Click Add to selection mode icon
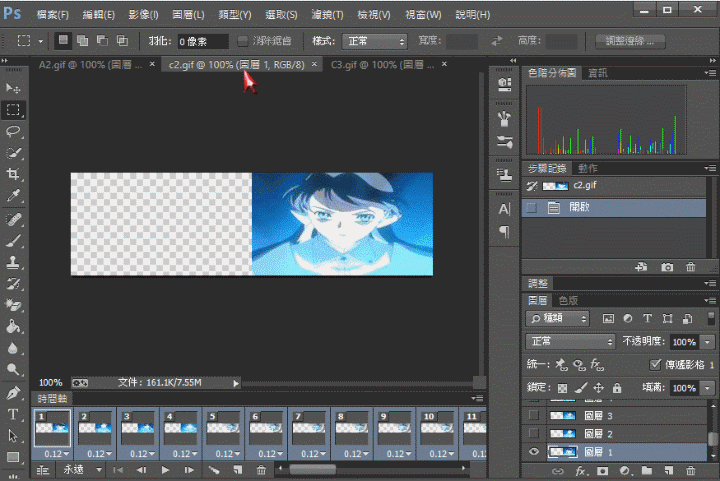 coord(83,41)
